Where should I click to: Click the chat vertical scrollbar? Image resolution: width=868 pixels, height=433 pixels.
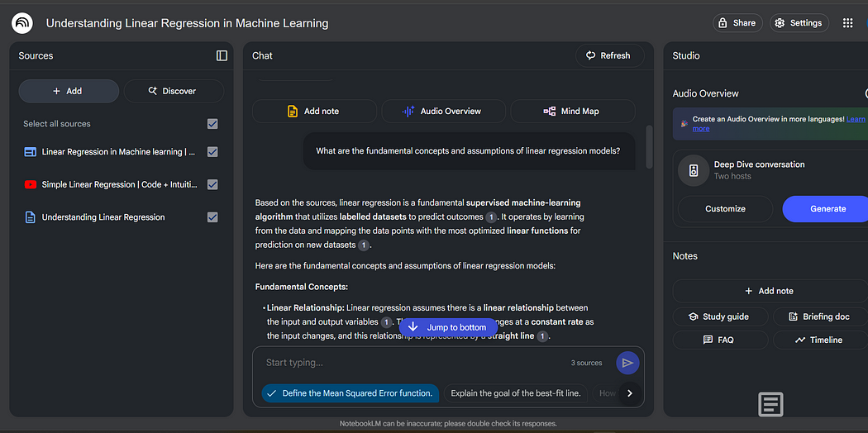pos(649,149)
